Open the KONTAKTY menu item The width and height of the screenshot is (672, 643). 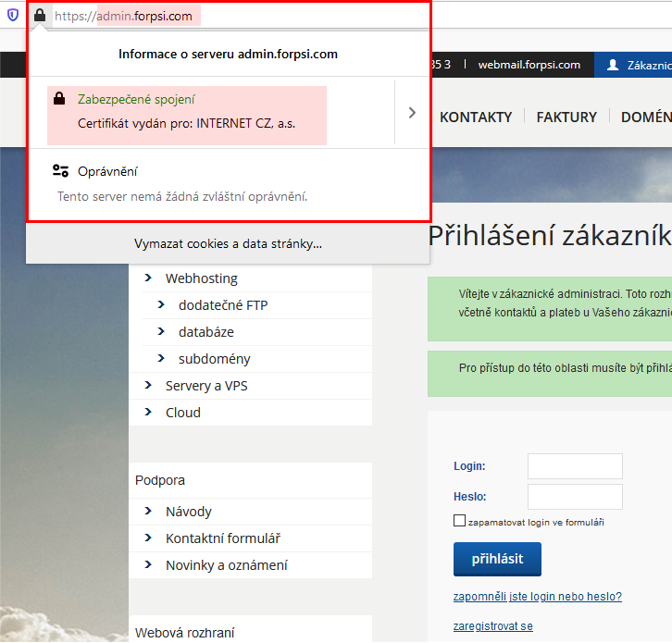coord(476,117)
